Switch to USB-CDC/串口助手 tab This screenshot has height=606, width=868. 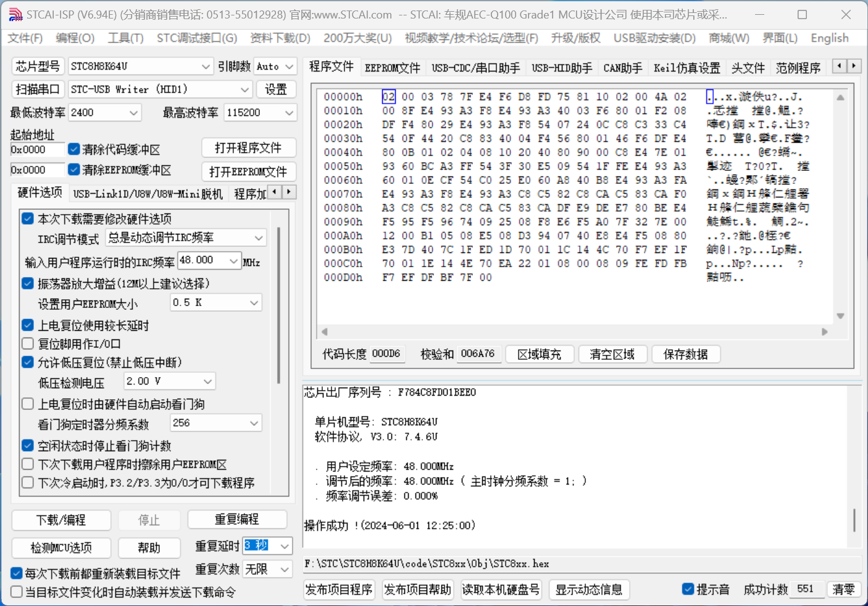tap(475, 67)
